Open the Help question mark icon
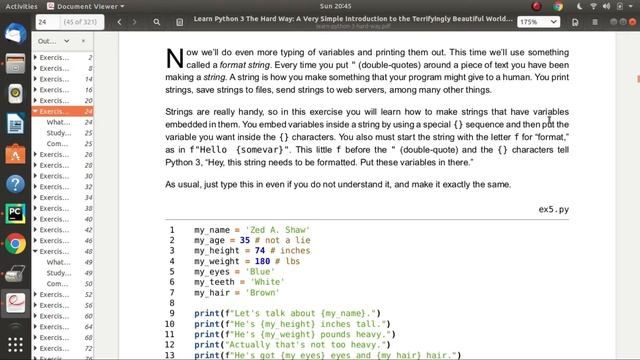 coord(15,184)
